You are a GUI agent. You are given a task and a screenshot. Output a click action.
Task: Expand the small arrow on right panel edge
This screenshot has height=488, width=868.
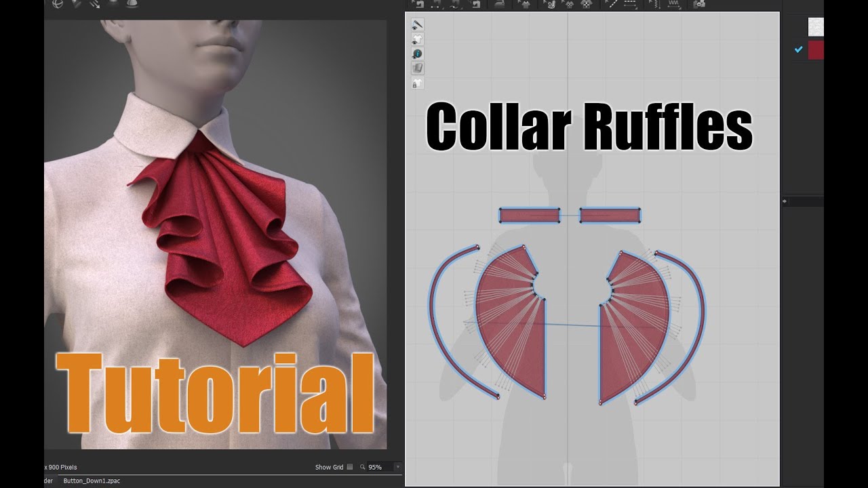point(785,201)
